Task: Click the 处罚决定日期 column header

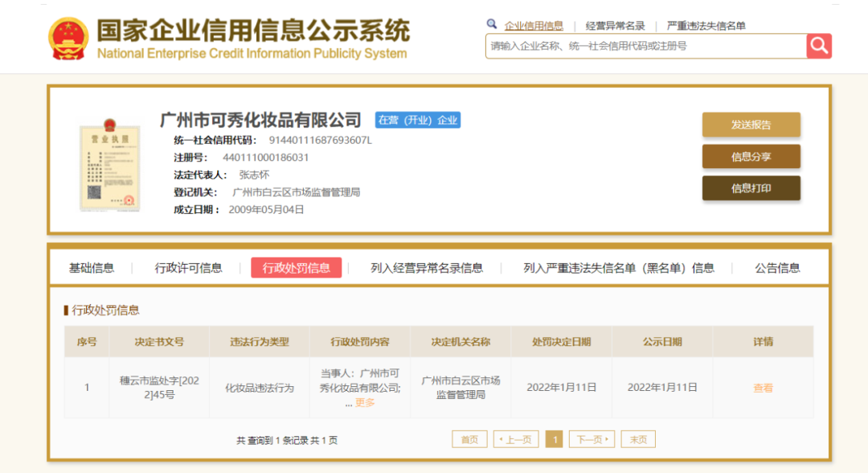Action: pyautogui.click(x=561, y=342)
